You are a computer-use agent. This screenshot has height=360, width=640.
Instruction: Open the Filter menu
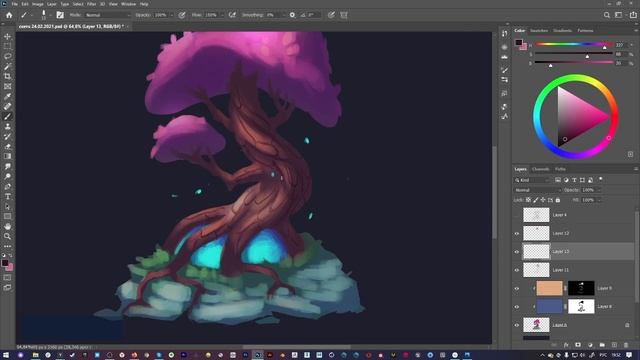[x=91, y=4]
